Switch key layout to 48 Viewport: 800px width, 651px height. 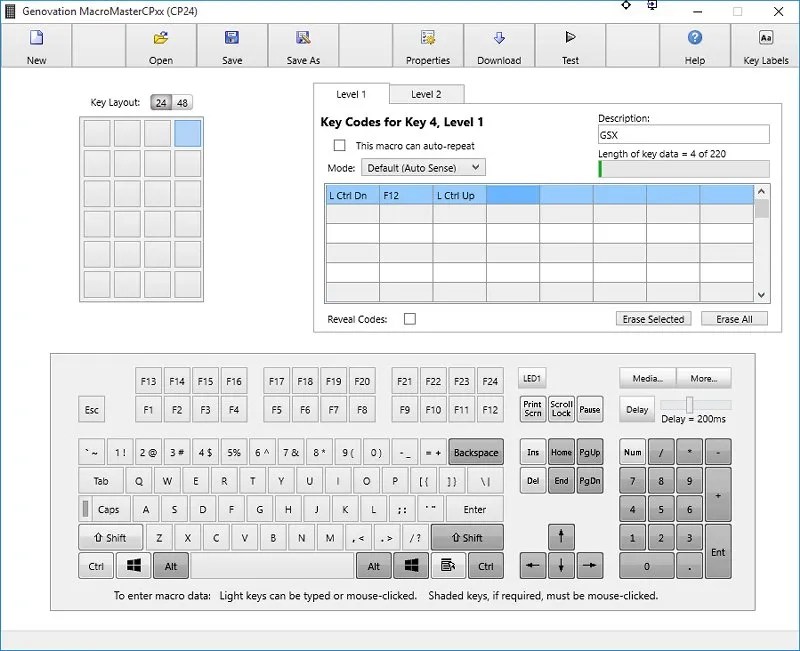[182, 103]
